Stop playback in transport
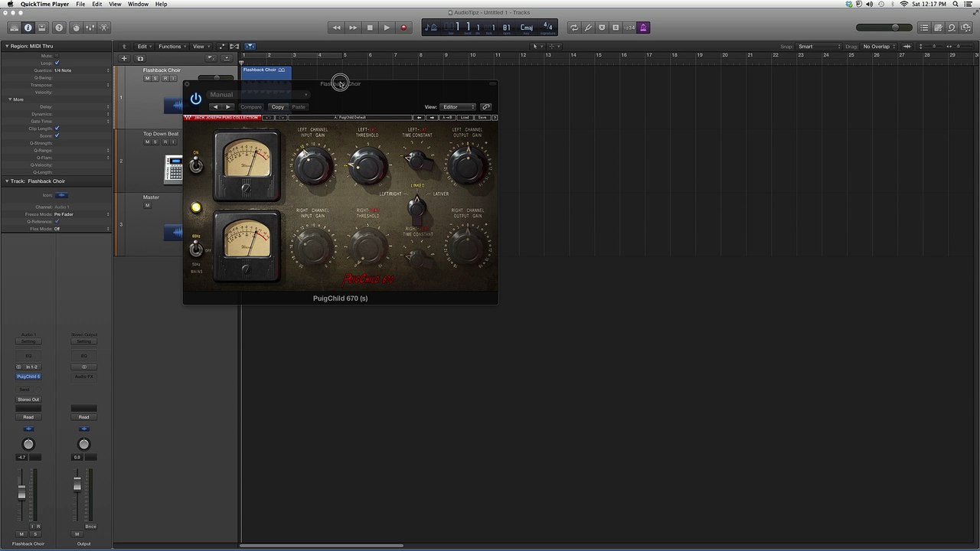The image size is (980, 551). [x=370, y=28]
